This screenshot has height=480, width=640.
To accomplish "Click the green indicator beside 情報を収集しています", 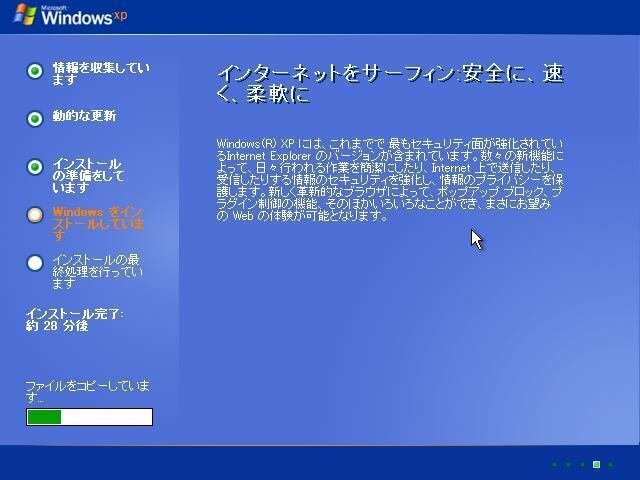I will pyautogui.click(x=35, y=71).
